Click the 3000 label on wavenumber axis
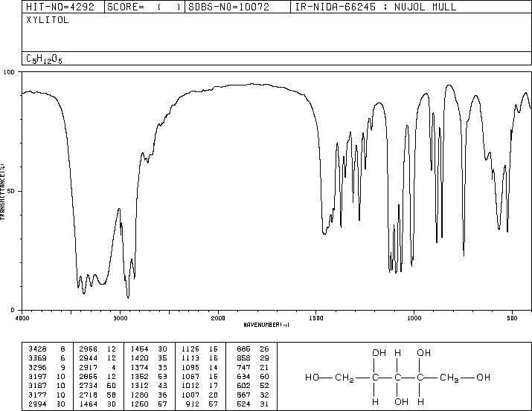532x411 pixels. point(120,318)
